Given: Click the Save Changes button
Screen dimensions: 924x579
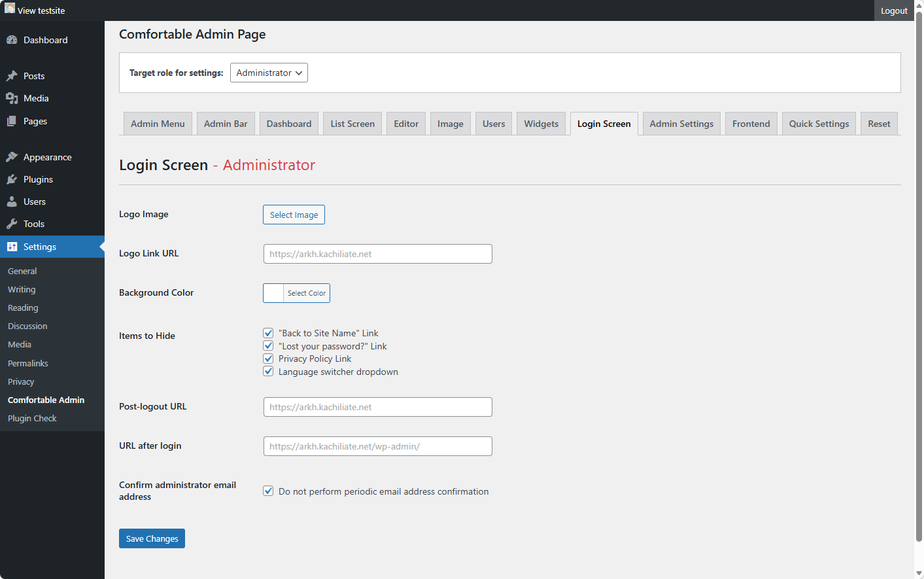Looking at the screenshot, I should (152, 538).
